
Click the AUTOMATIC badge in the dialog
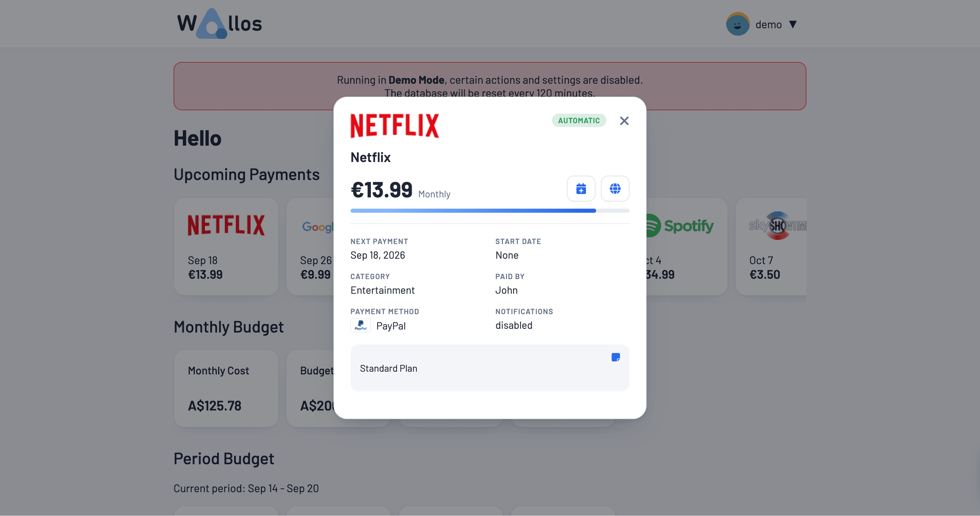coord(578,120)
